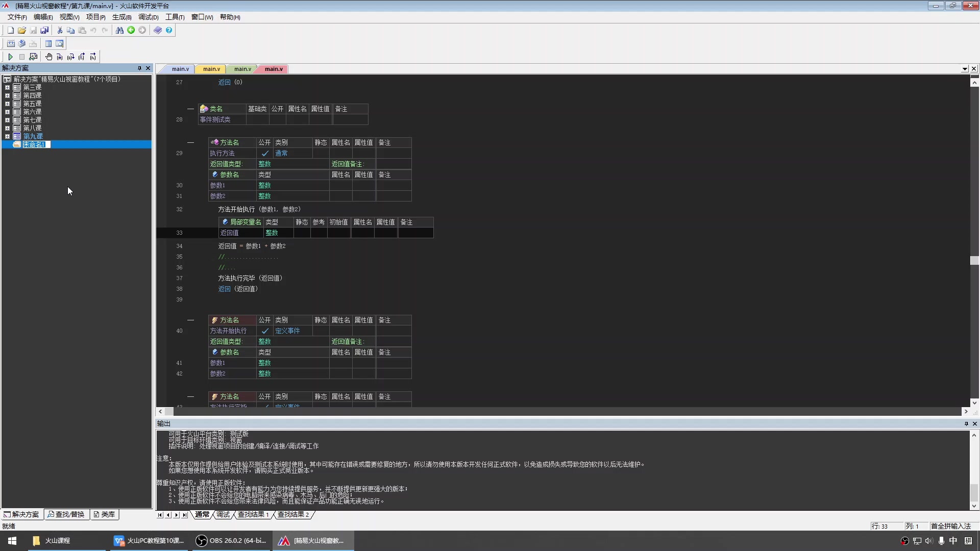The width and height of the screenshot is (980, 551).
Task: Click the last-tab arrow in output tabs
Action: pyautogui.click(x=185, y=515)
